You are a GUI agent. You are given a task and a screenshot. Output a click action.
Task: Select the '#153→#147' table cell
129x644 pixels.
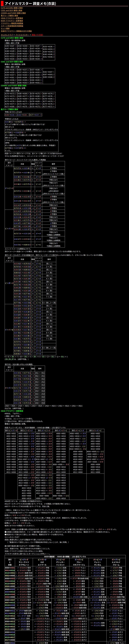36,46
